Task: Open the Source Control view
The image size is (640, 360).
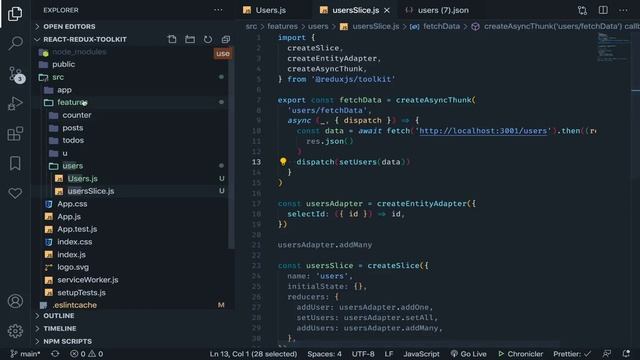Action: pyautogui.click(x=16, y=75)
